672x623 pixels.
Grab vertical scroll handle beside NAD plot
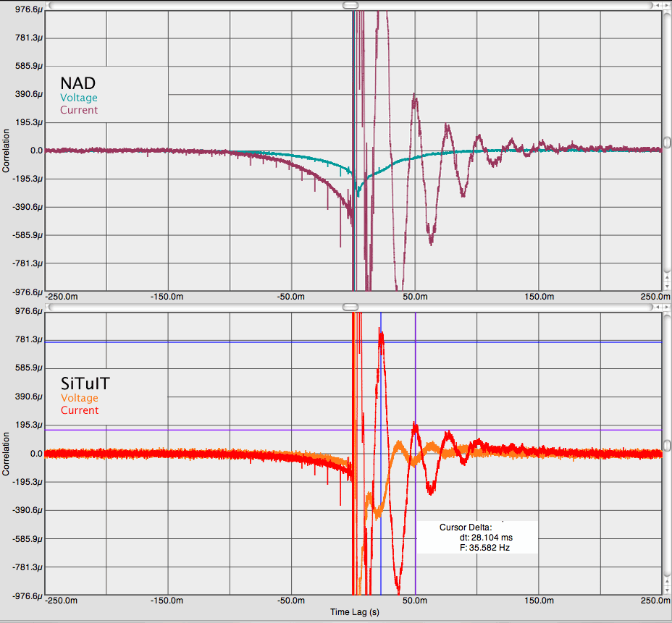667,143
